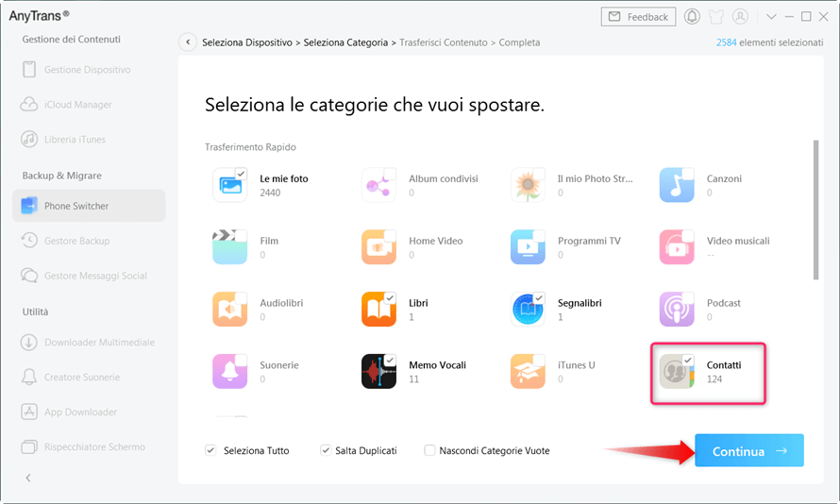Click the Continua button
The image size is (840, 504).
pos(749,450)
